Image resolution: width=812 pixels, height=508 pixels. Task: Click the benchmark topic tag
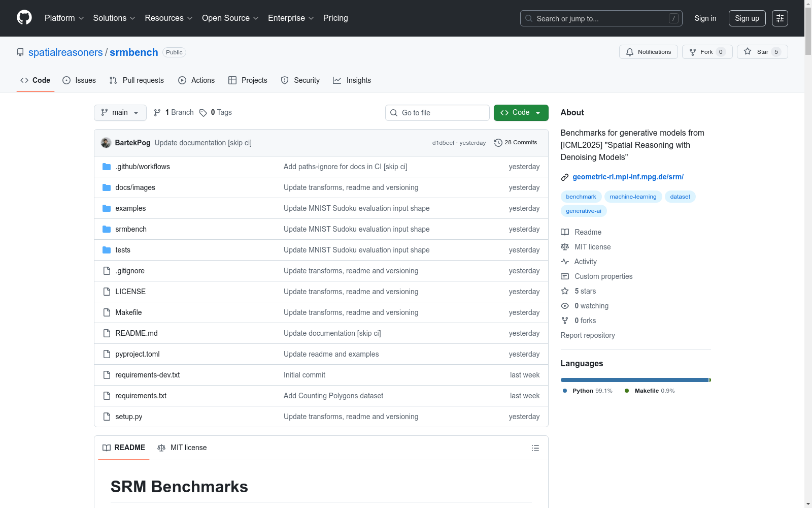point(581,197)
